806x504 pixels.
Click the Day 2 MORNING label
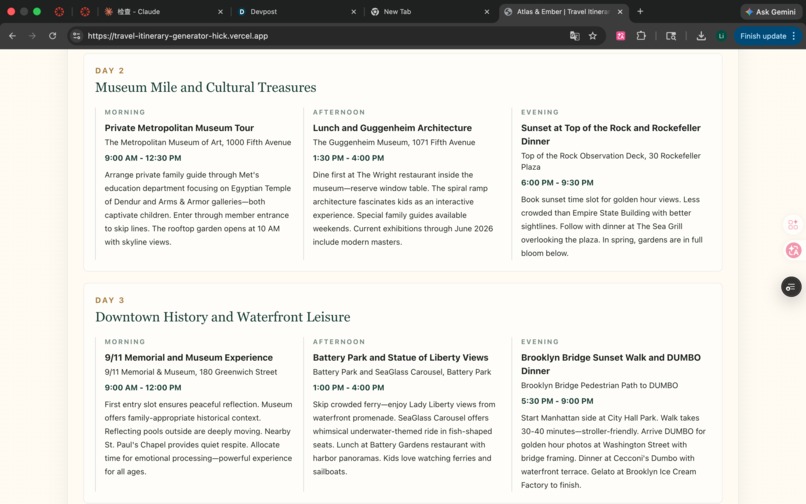tap(125, 112)
